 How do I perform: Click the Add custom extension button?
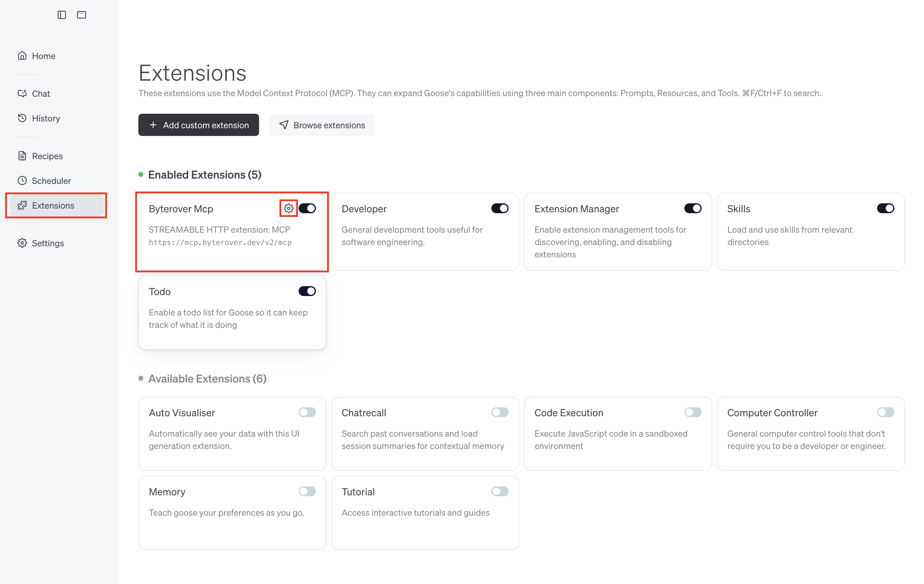(198, 125)
